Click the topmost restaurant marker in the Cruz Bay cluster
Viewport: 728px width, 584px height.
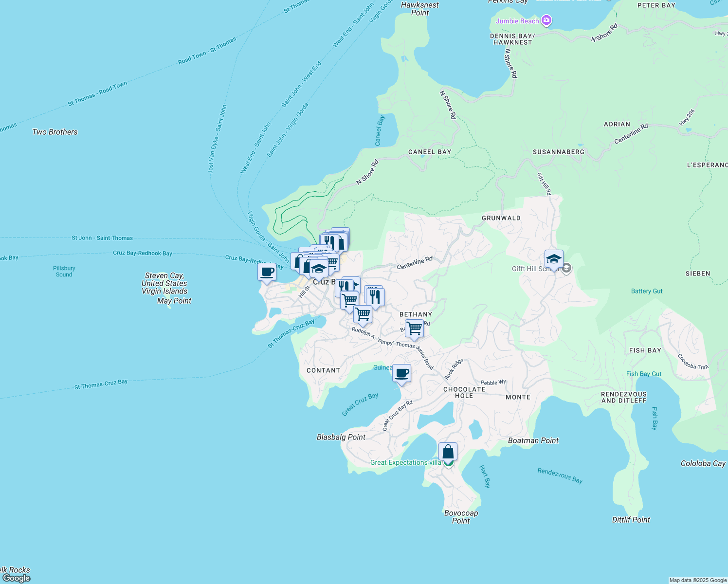tap(329, 241)
